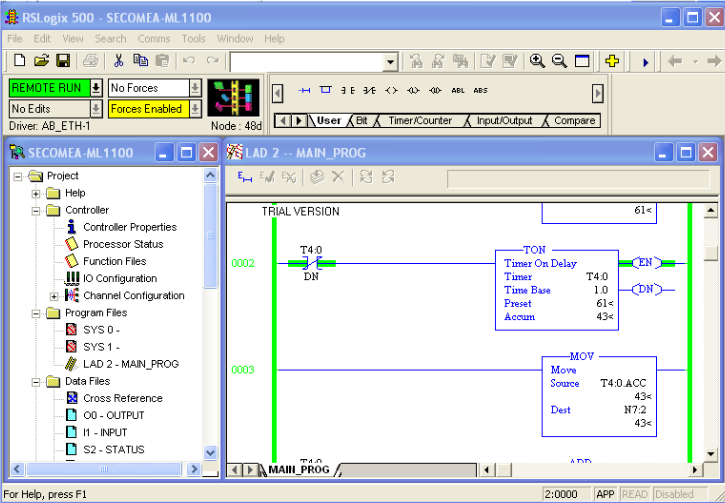Click the search text input field
Image resolution: width=725 pixels, height=503 pixels.
tap(307, 62)
